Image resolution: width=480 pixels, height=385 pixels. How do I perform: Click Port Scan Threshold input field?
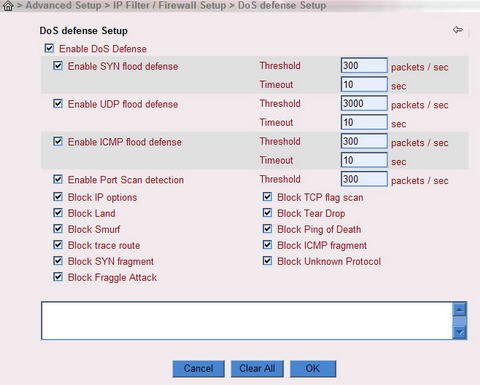coord(364,179)
